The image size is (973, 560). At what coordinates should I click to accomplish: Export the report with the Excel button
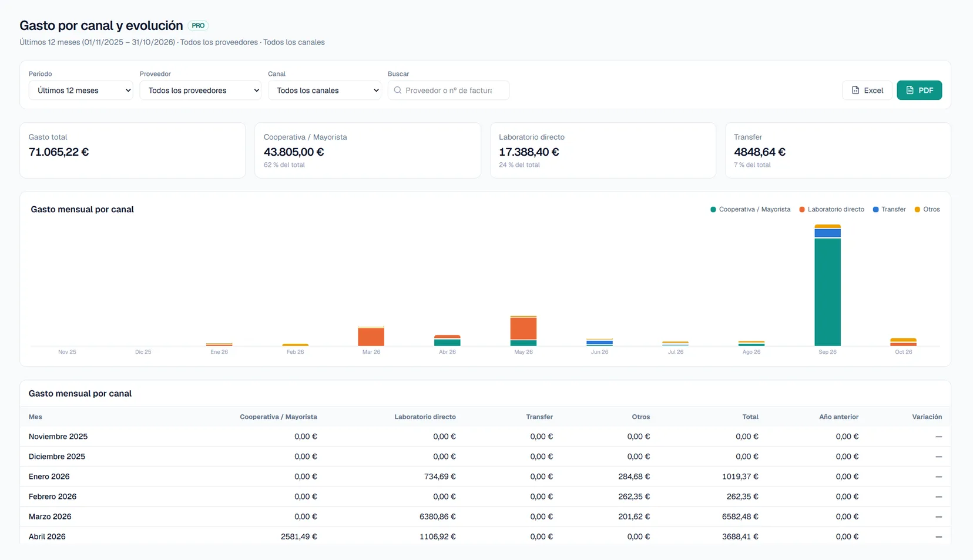[867, 90]
